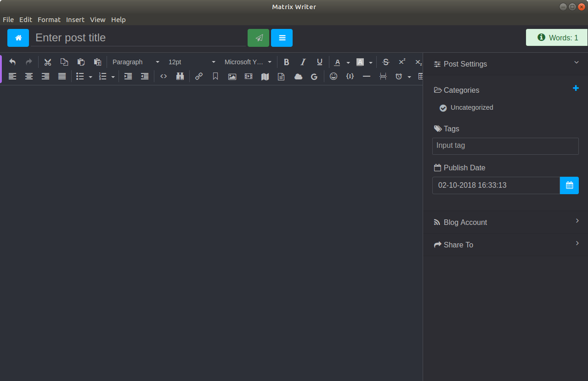The width and height of the screenshot is (588, 381).
Task: Click the document template icon
Action: pos(281,77)
